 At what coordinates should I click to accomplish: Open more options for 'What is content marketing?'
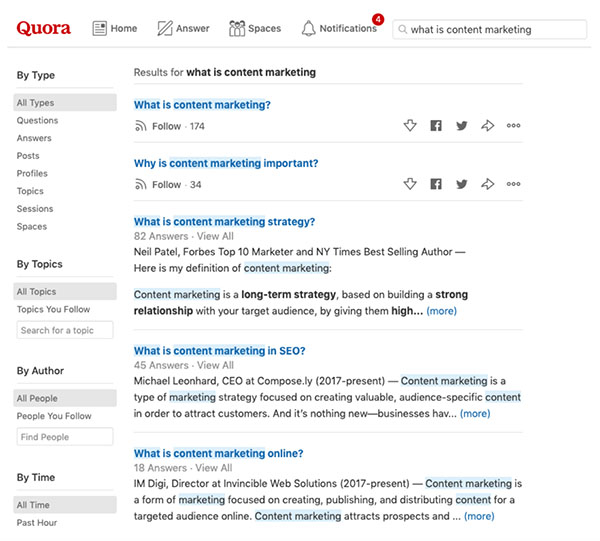tap(513, 125)
